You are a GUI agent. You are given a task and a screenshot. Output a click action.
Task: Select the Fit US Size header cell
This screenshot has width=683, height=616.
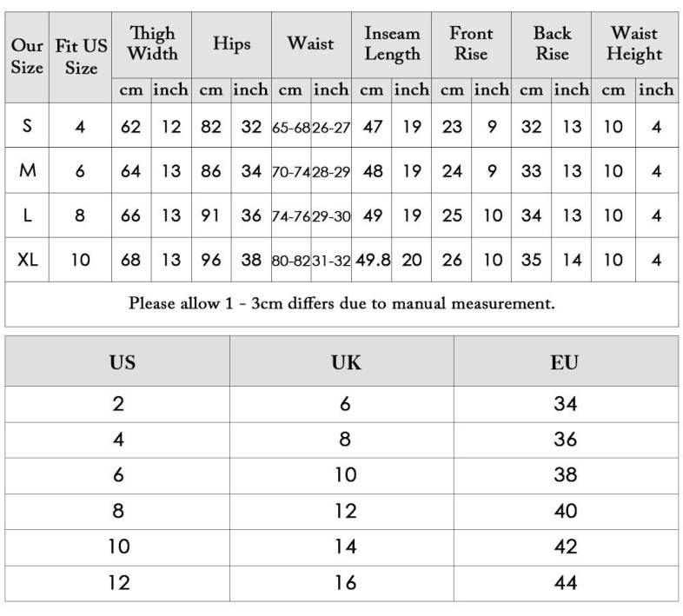pyautogui.click(x=81, y=56)
